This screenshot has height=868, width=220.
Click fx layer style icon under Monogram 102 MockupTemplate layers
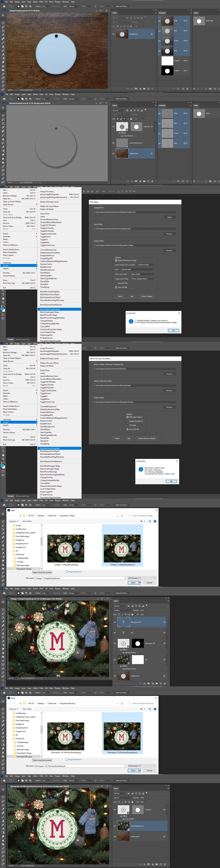(144, 864)
